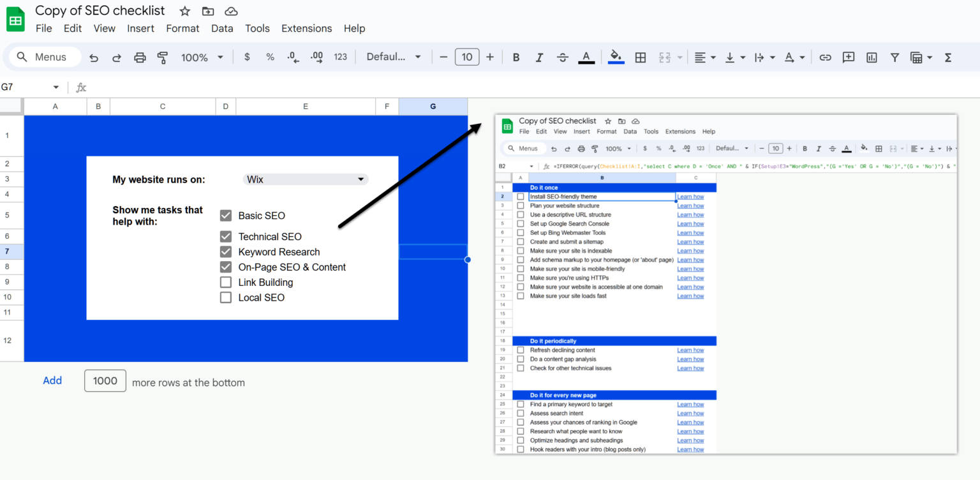Enable the Link Building checkbox
The width and height of the screenshot is (980, 480).
click(225, 281)
